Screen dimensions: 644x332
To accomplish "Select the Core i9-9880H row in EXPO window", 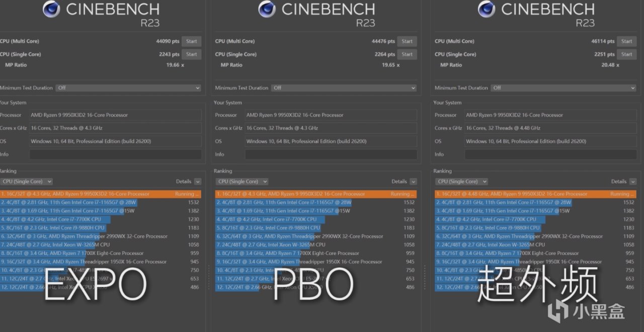I will [101, 228].
